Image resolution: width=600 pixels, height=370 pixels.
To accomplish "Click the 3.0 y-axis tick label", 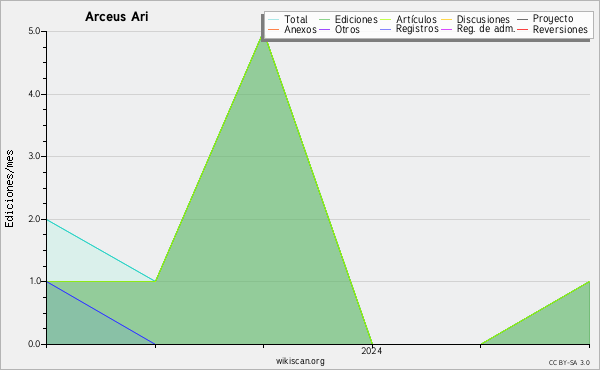I will point(34,156).
